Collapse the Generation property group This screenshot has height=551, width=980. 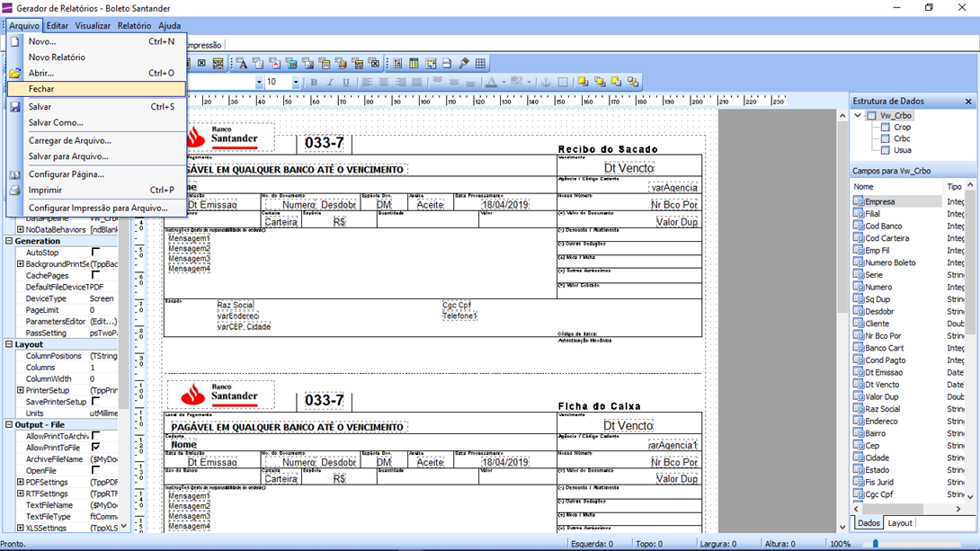[x=10, y=241]
